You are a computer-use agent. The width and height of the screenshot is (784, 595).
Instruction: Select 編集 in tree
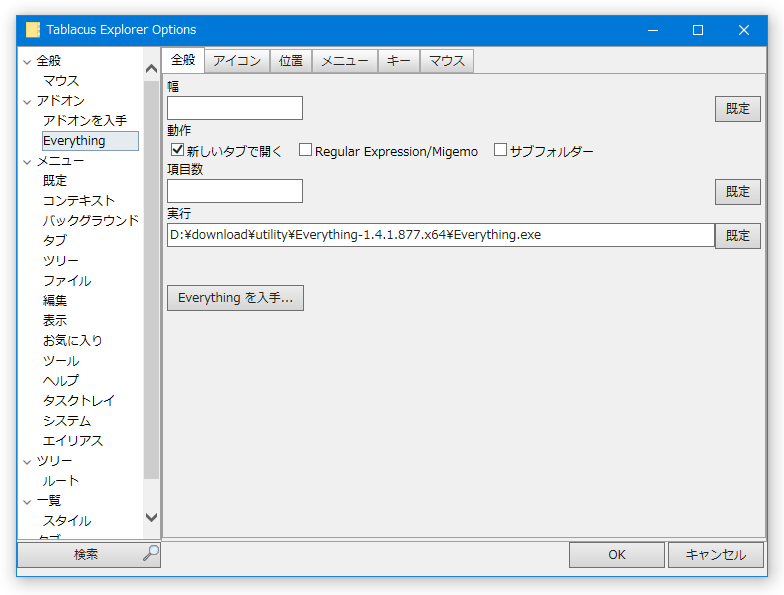(x=54, y=301)
